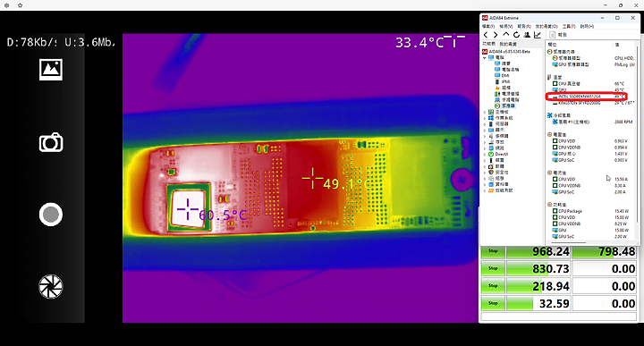Click the AIDA64 up-level arrow icon
The height and width of the screenshot is (346, 644).
pos(506,35)
